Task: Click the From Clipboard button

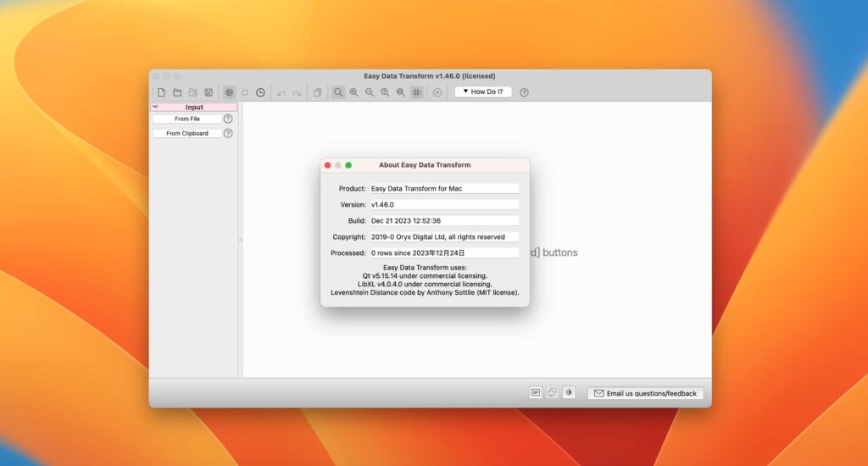Action: [x=187, y=133]
